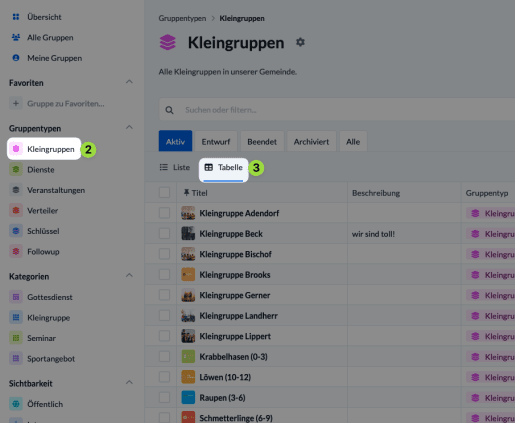Check the box for Kleingruppe Adendorf
Image resolution: width=515 pixels, height=423 pixels.
pos(164,213)
